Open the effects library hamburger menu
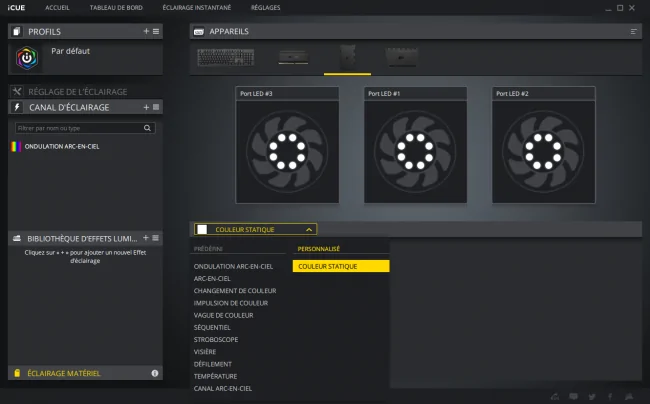 tap(155, 238)
